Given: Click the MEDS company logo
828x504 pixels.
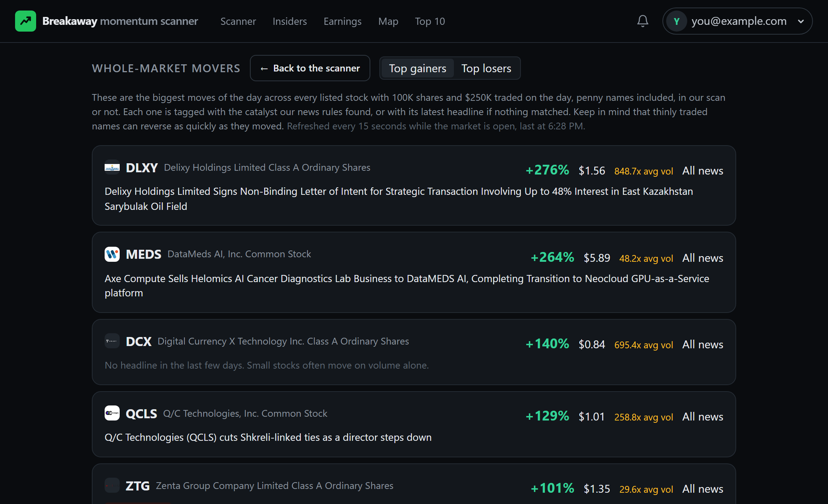Looking at the screenshot, I should coord(112,254).
